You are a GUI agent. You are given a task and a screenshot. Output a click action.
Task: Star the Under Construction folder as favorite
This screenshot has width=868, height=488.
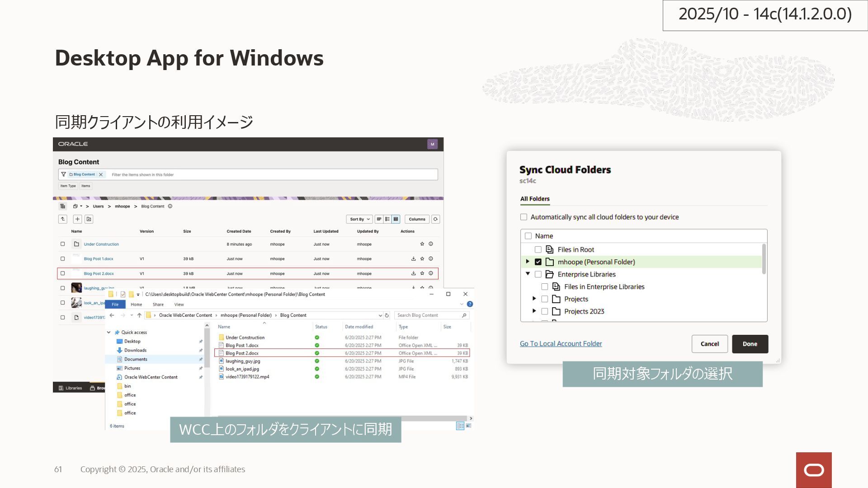click(422, 244)
